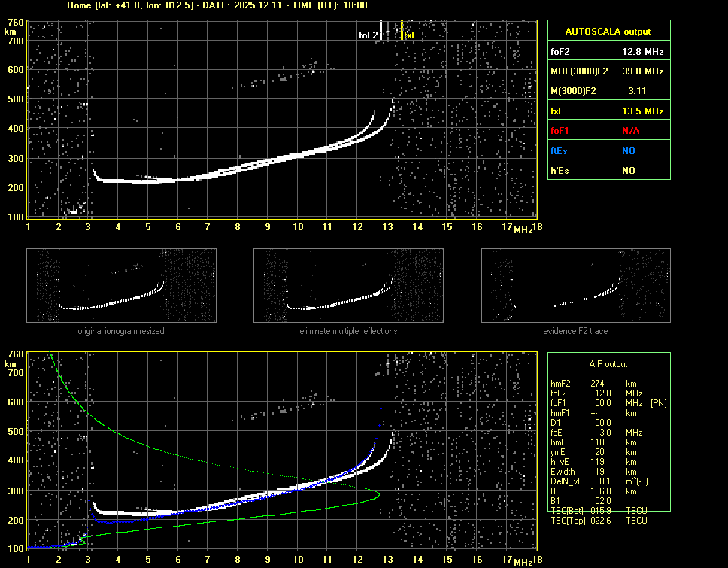Select the fxI 13.5 MHz value cell
This screenshot has height=568, width=728.
(642, 111)
